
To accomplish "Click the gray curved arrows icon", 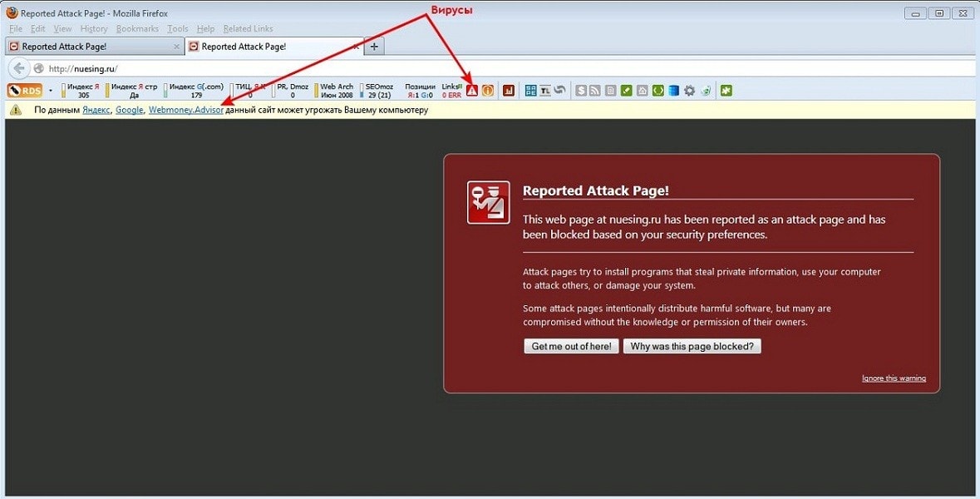I will (559, 91).
